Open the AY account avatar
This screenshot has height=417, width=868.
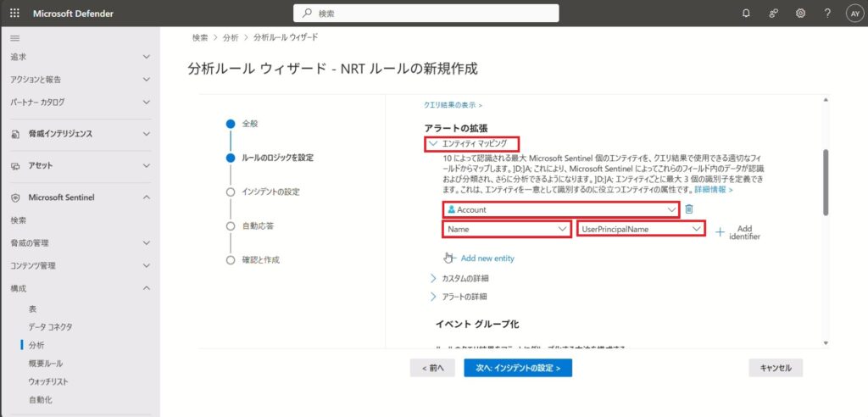[x=852, y=14]
